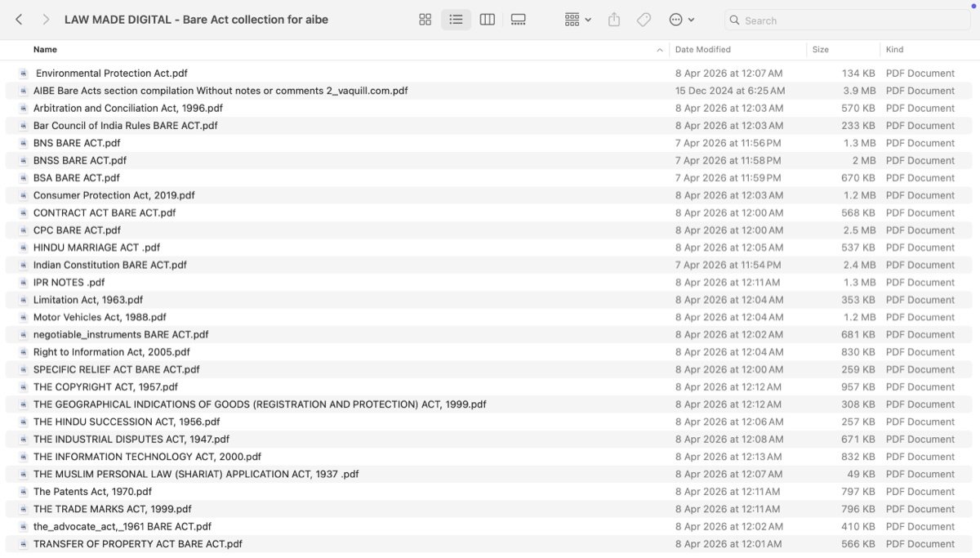
Task: Select Motor Vehicles Act, 1988.pdf
Action: (x=488, y=317)
